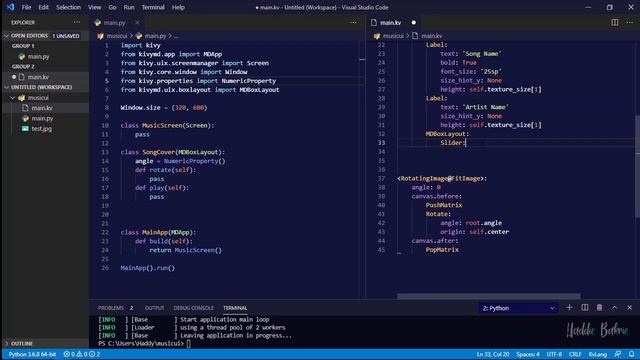
Task: Change language mode via KvLang status item
Action: pyautogui.click(x=598, y=354)
